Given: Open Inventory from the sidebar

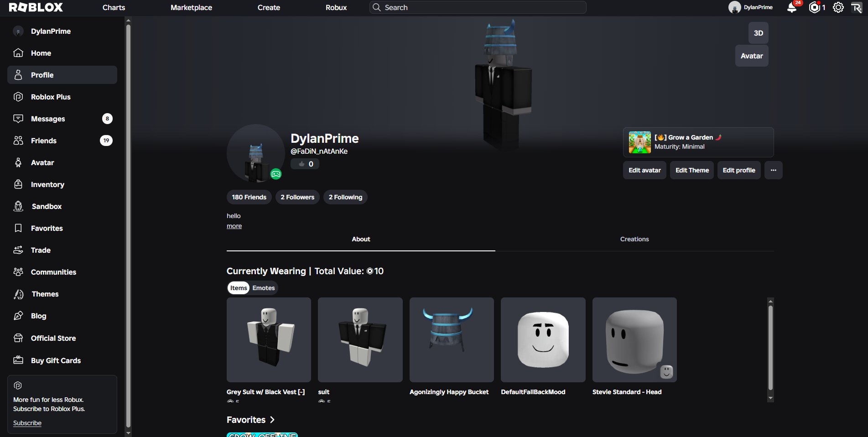Looking at the screenshot, I should click(62, 184).
